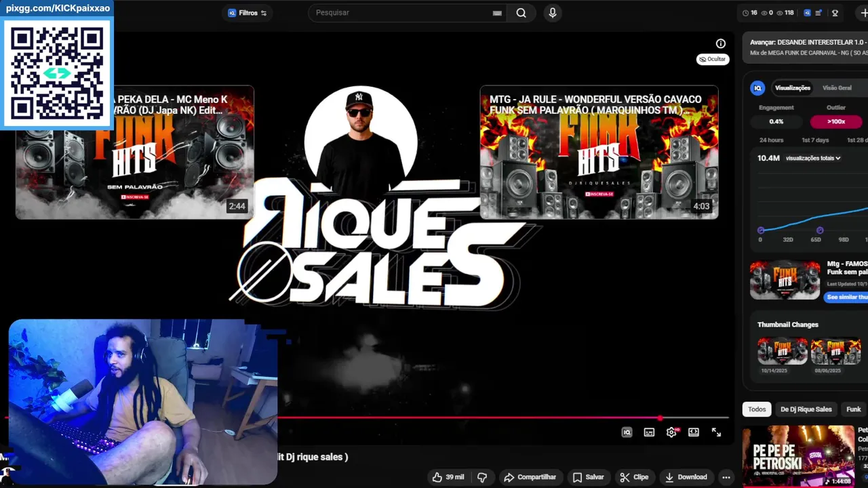Click the Compartilhar share button

[530, 477]
